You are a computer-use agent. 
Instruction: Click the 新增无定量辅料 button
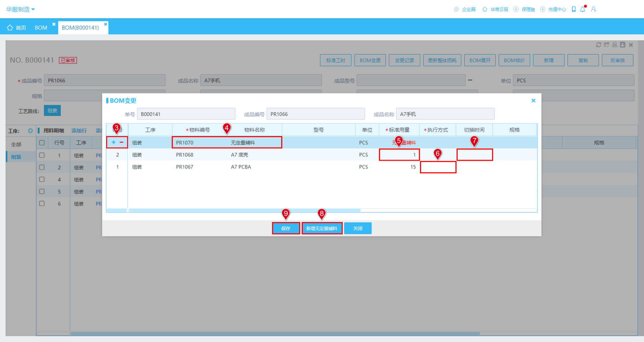click(x=322, y=228)
